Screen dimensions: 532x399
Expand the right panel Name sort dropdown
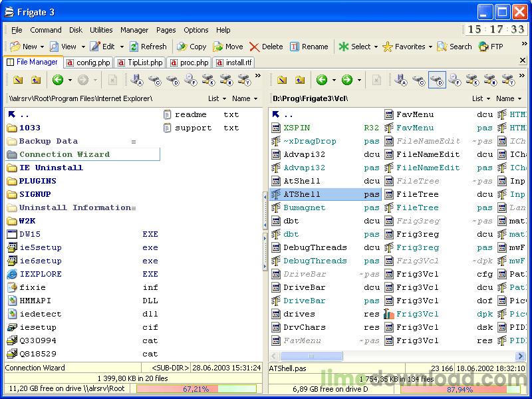point(509,98)
